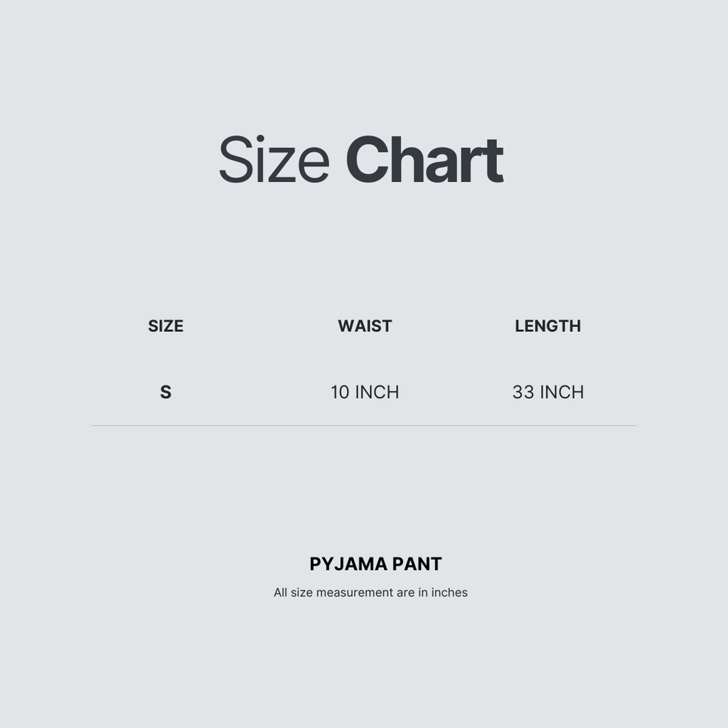Click the word INCH in the waist value
The width and height of the screenshot is (728, 728).
pos(377,392)
